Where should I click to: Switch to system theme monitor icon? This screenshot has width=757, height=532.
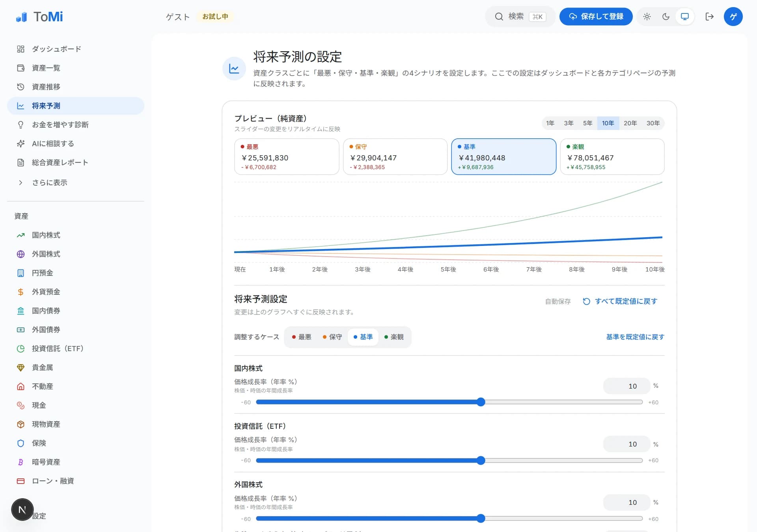point(685,17)
